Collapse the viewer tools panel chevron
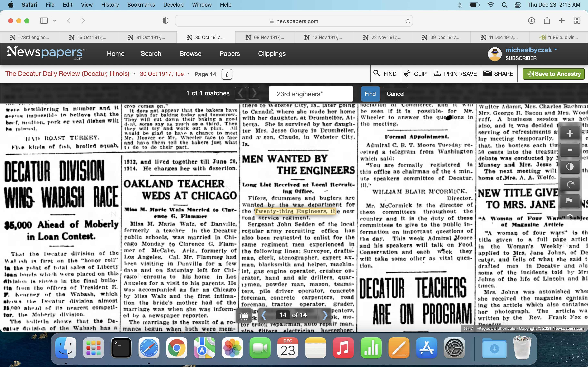588x367 pixels. coord(570,215)
